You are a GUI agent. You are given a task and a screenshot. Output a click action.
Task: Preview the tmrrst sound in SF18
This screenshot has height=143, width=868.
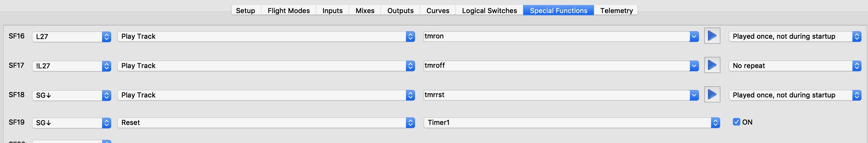point(712,94)
